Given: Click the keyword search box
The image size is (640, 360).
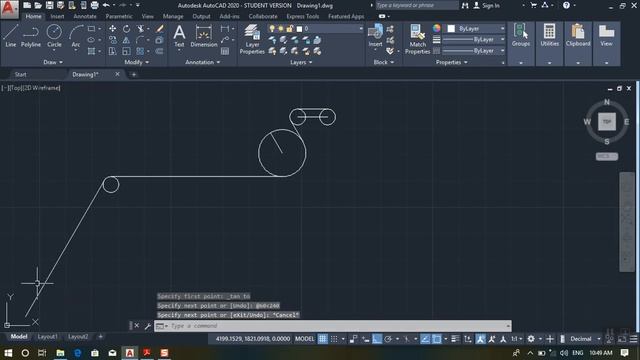Looking at the screenshot, I should pyautogui.click(x=417, y=5).
